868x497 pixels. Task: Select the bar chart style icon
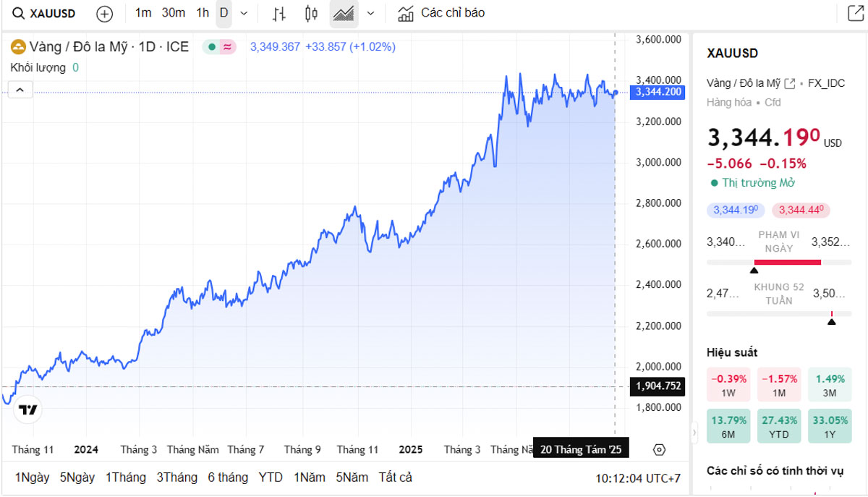point(279,13)
